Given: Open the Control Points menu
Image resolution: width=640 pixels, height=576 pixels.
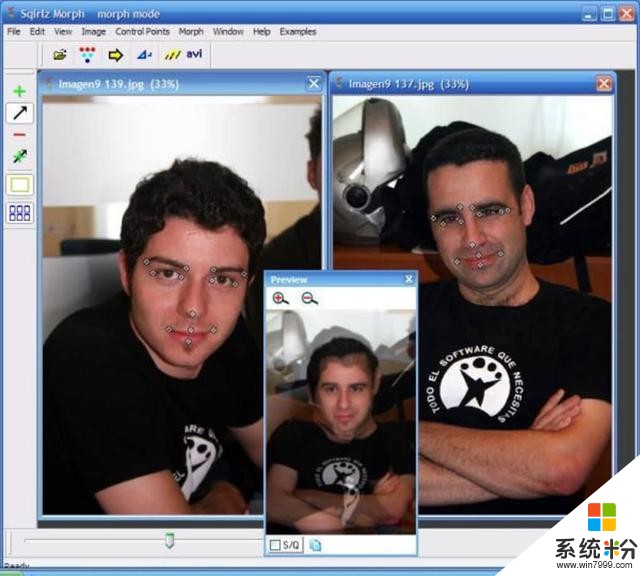Looking at the screenshot, I should coord(142,31).
